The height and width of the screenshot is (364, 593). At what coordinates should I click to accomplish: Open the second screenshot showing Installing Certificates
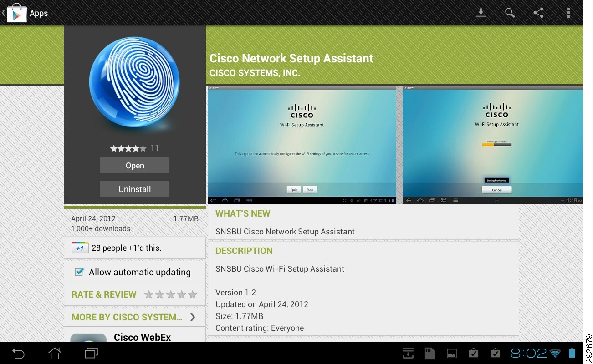[x=493, y=145]
